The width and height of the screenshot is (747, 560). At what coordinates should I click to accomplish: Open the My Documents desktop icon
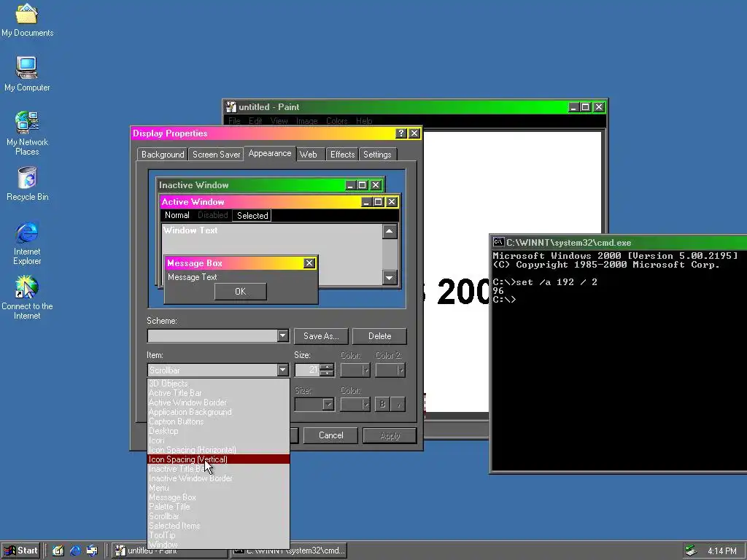tap(27, 20)
